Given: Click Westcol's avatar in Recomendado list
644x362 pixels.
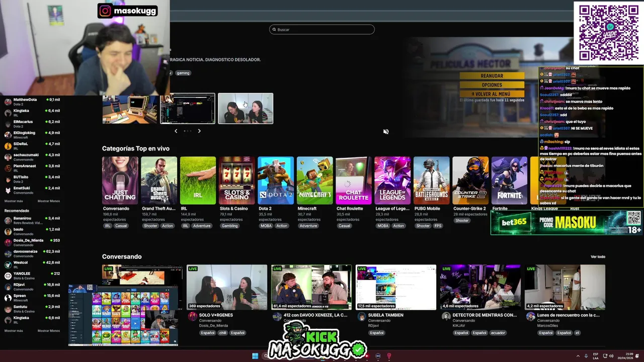Looking at the screenshot, I should tap(8, 264).
